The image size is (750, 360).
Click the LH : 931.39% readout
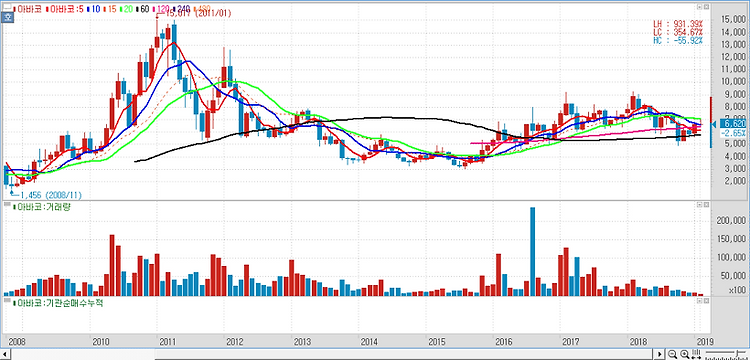(678, 24)
